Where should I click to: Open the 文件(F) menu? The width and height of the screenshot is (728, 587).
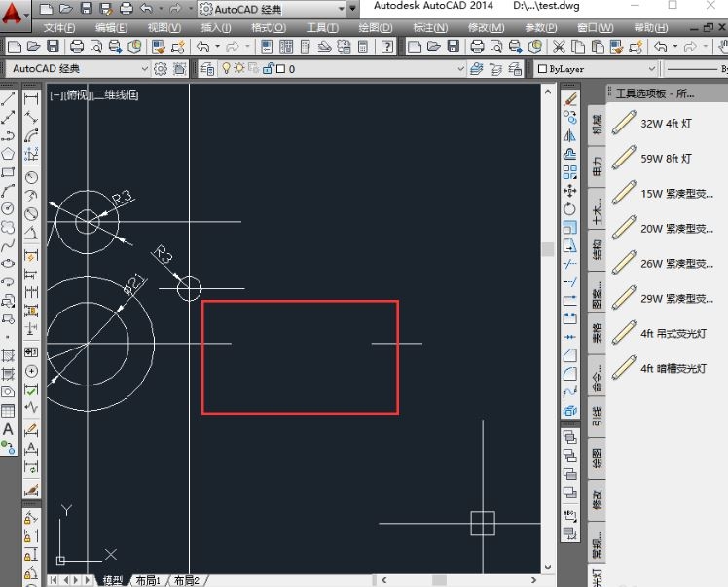(x=59, y=28)
